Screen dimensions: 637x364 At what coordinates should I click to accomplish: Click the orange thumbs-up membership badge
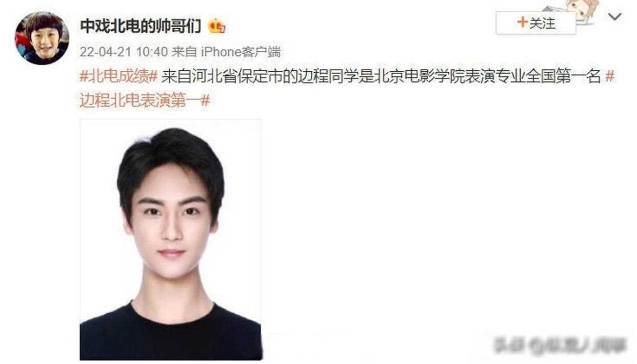(217, 26)
